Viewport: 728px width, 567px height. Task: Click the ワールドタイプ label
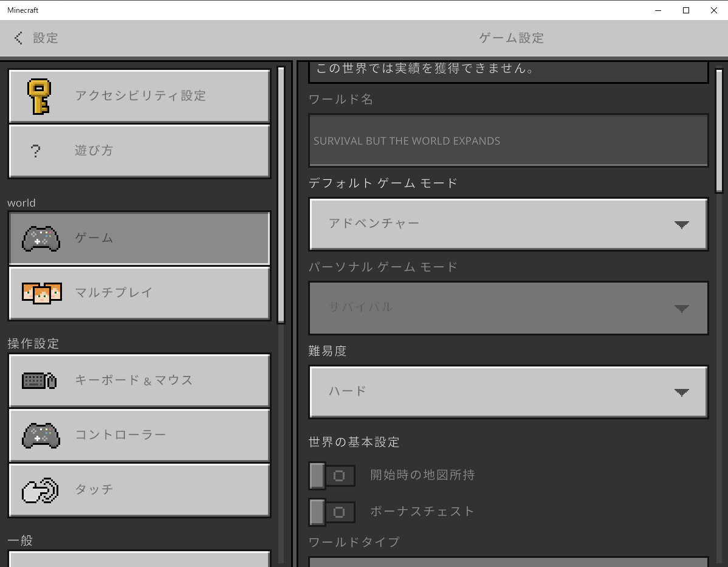(354, 542)
